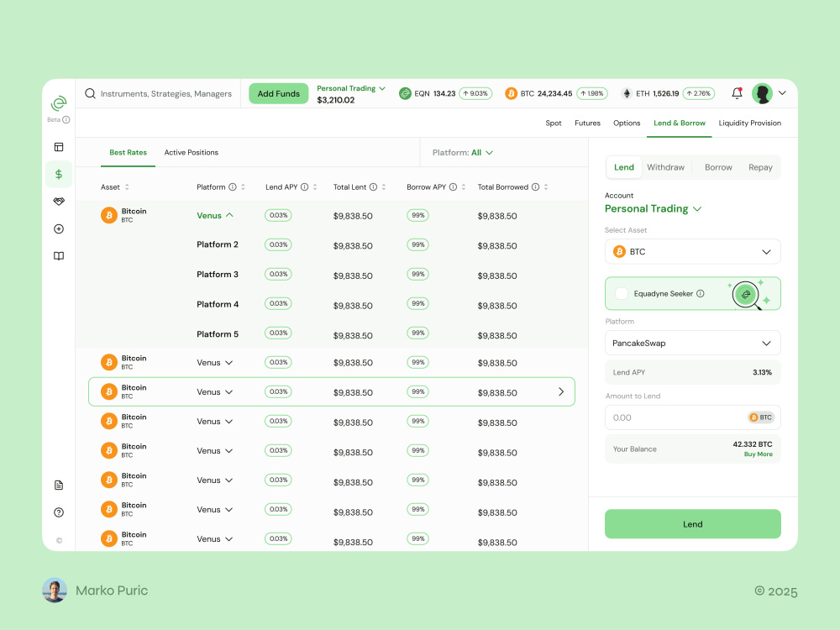The image size is (840, 630).
Task: Click the Instruments, Strategies, Managers search field
Action: pos(159,94)
